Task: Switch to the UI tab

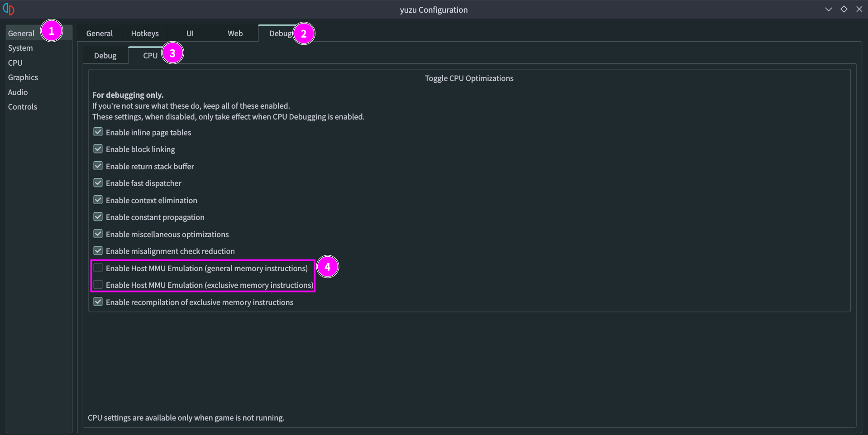Action: [190, 33]
